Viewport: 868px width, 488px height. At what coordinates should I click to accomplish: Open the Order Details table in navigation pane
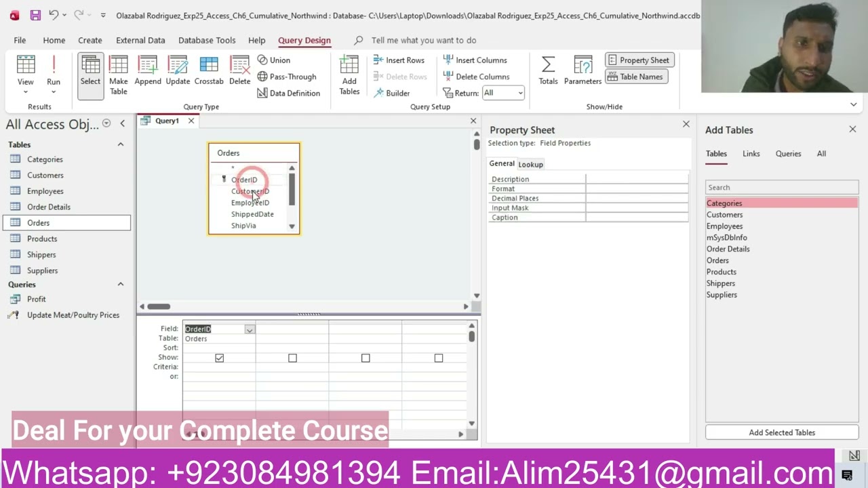tap(49, 207)
